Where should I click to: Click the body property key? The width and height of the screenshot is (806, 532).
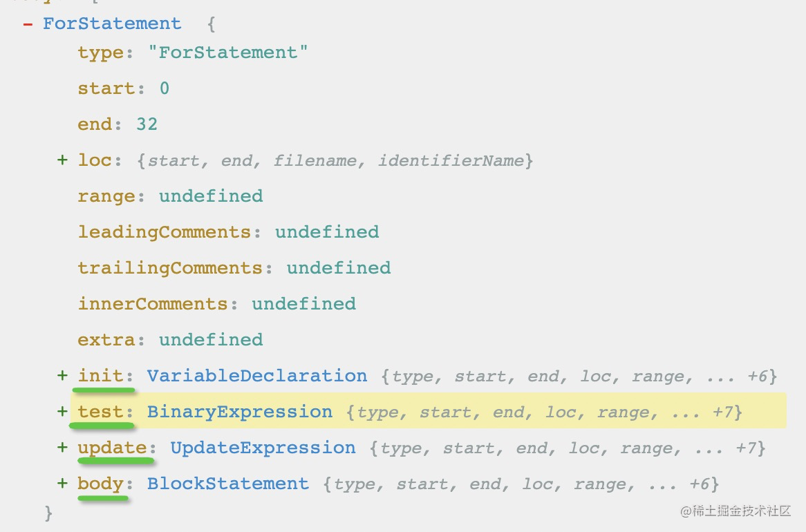100,484
